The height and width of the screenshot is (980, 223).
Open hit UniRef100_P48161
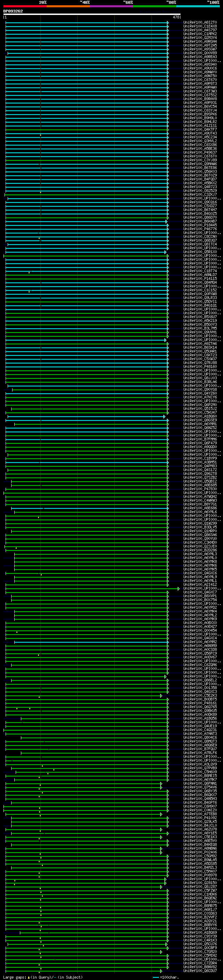[x=200, y=703]
